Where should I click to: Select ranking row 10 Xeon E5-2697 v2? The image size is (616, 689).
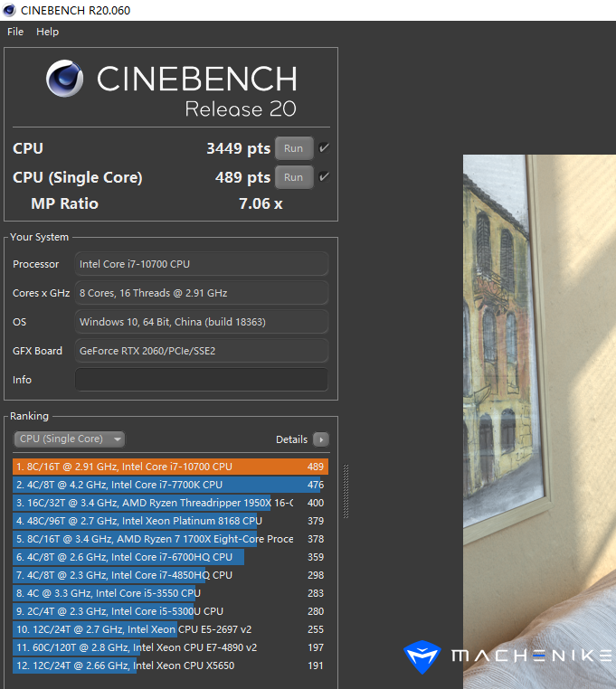(x=171, y=629)
